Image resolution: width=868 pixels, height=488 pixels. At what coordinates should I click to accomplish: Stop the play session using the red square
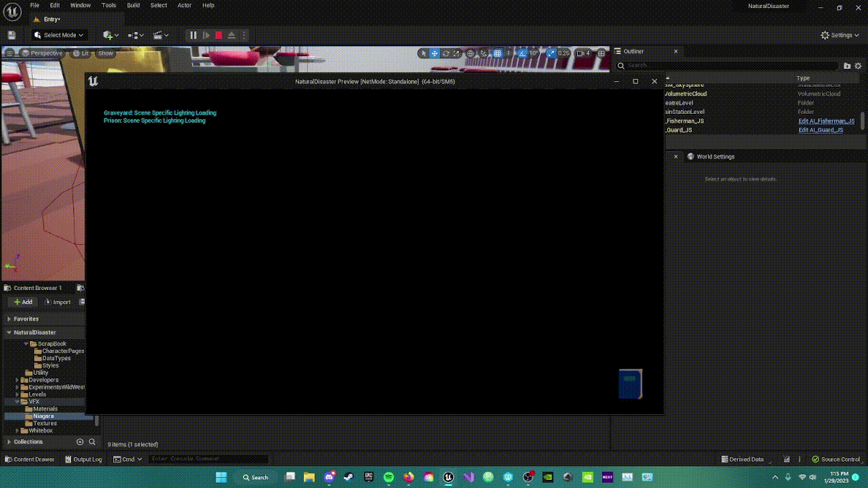click(218, 35)
